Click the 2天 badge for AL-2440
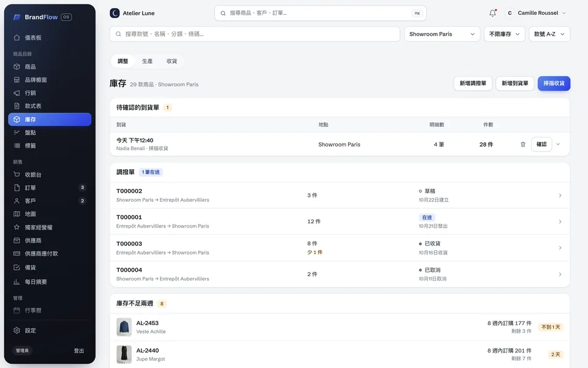 [556, 355]
